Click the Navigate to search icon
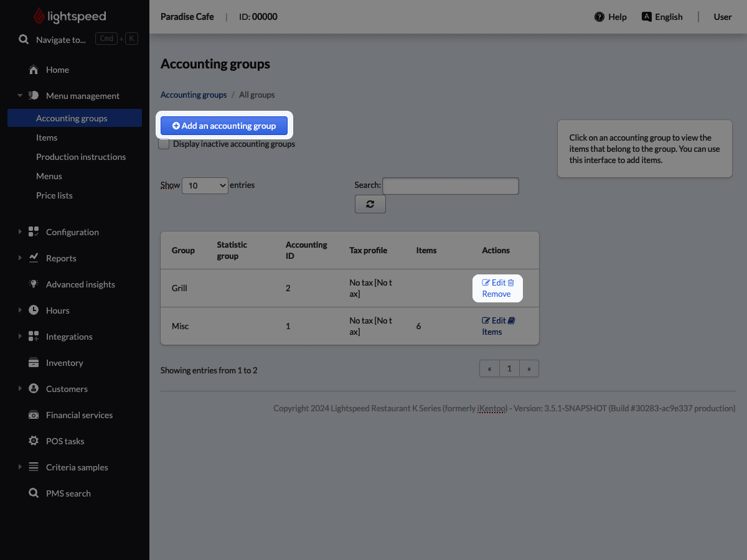 point(24,39)
